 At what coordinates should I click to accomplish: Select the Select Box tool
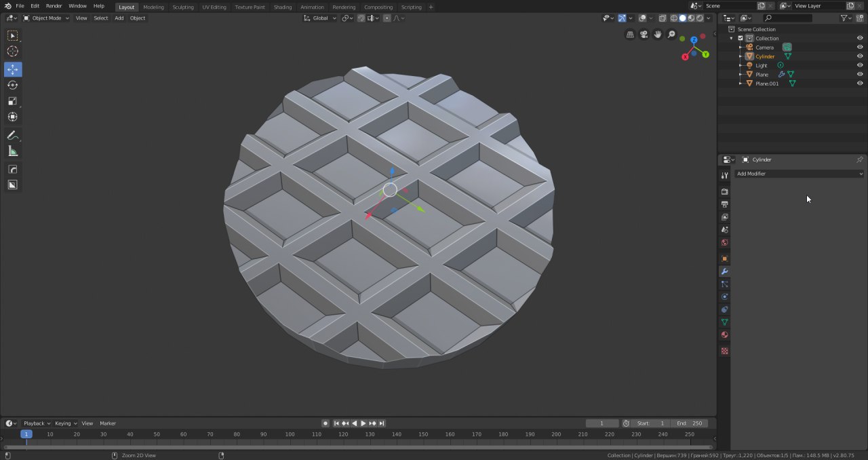[12, 35]
